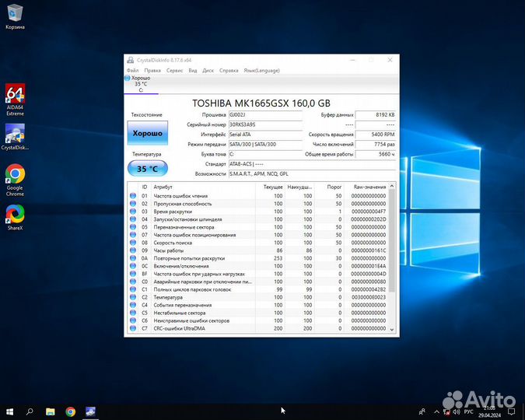This screenshot has width=525, height=420.
Task: Open the Правка menu
Action: coord(152,70)
